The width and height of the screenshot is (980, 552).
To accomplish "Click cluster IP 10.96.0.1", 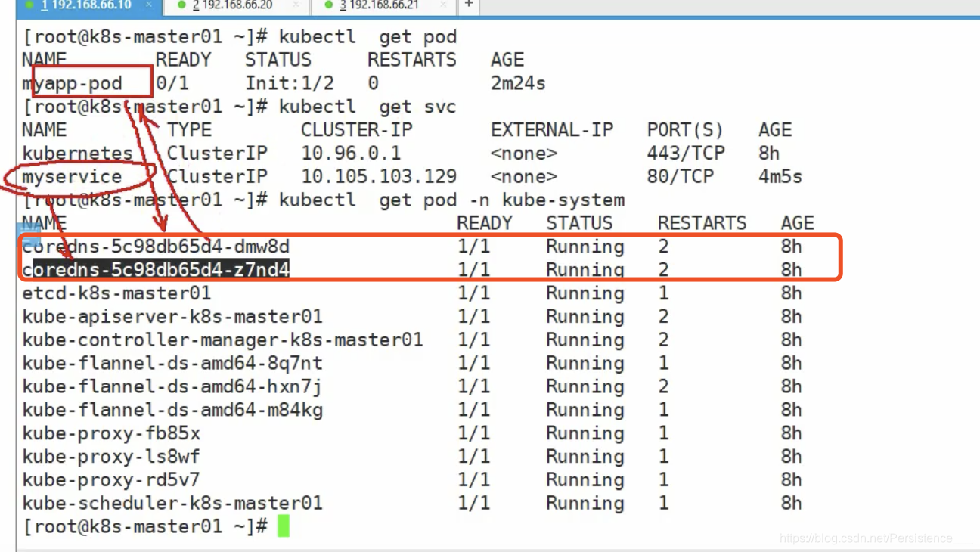I will click(351, 154).
